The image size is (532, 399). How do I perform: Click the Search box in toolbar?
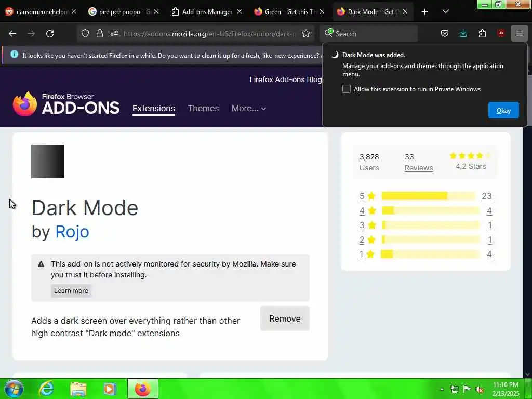368,34
